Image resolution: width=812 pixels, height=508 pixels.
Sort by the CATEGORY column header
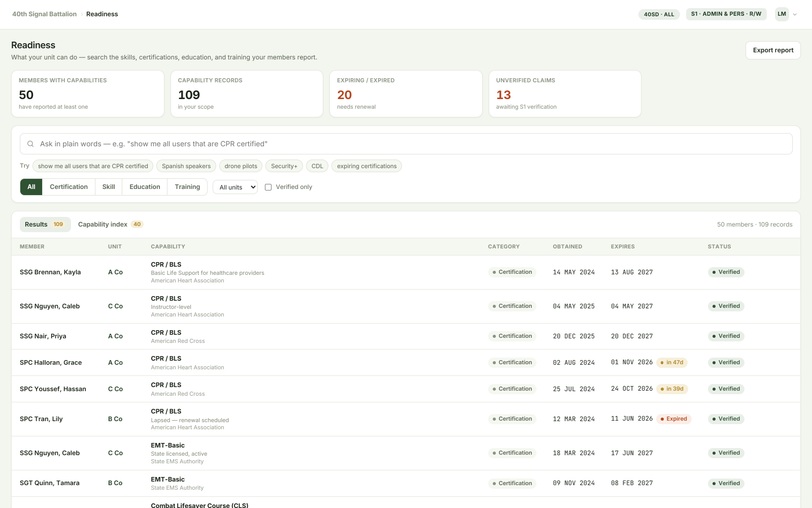point(504,247)
